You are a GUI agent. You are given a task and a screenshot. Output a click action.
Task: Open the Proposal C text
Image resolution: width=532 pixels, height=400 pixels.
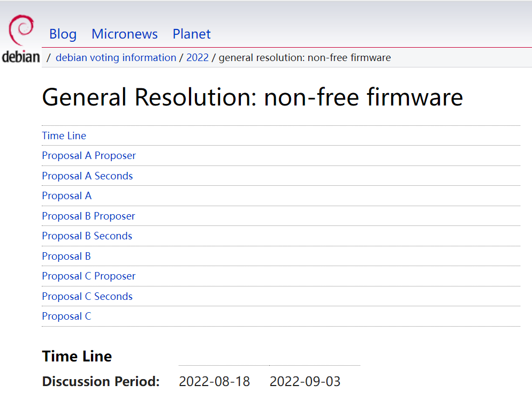(x=66, y=316)
